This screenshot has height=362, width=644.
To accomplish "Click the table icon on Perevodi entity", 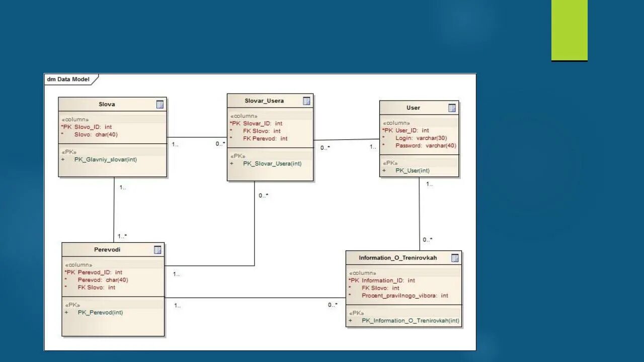I will [157, 250].
